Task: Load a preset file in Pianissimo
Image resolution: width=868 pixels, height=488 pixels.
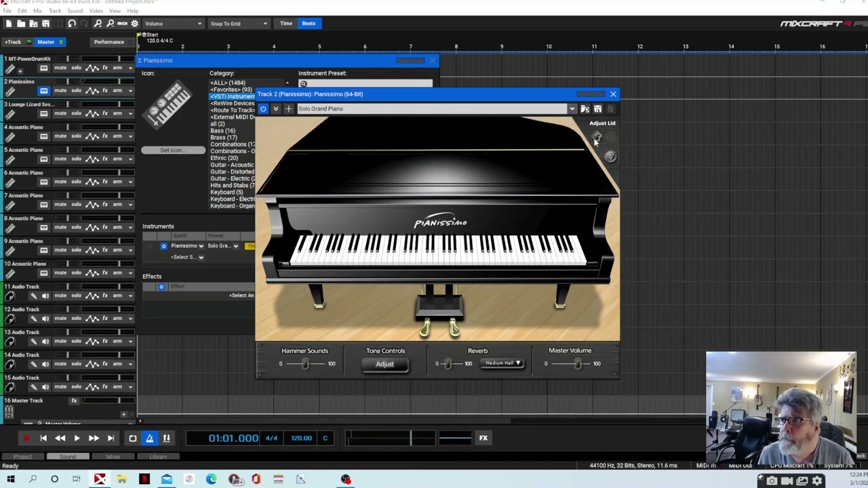Action: tap(585, 108)
